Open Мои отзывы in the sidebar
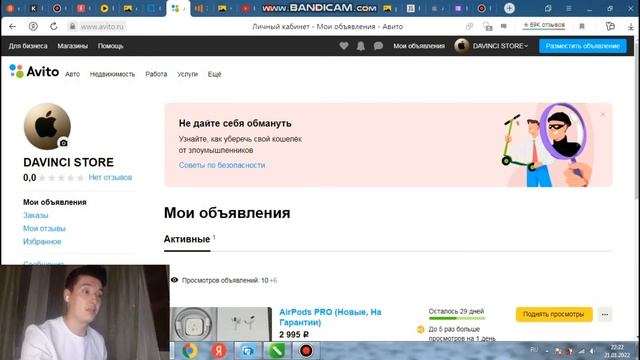The width and height of the screenshot is (640, 360). tap(44, 229)
